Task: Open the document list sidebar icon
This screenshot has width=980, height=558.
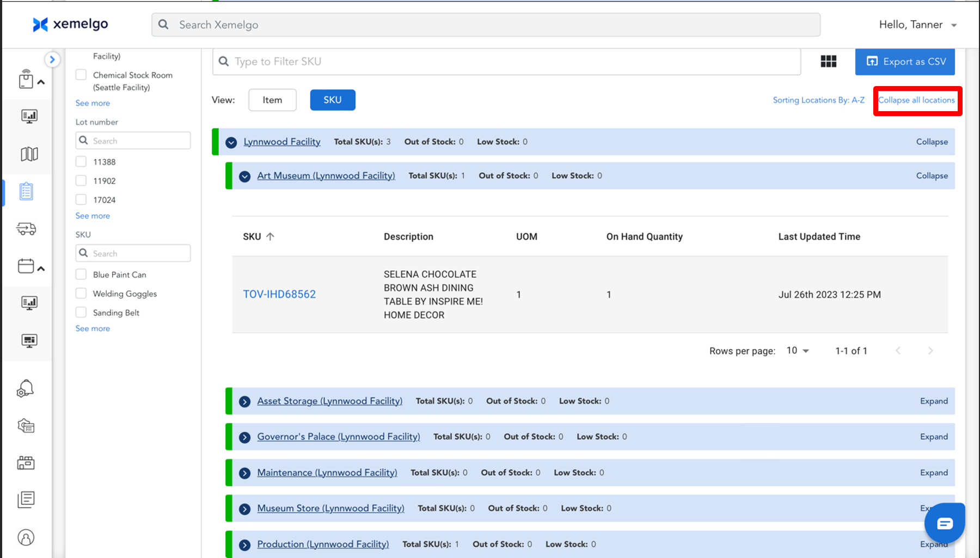Action: click(x=26, y=499)
